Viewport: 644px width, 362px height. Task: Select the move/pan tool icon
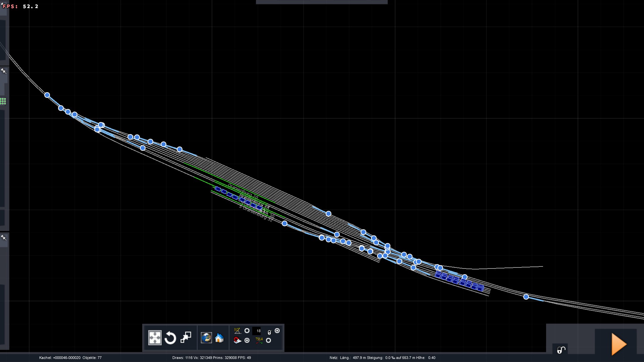pyautogui.click(x=155, y=338)
